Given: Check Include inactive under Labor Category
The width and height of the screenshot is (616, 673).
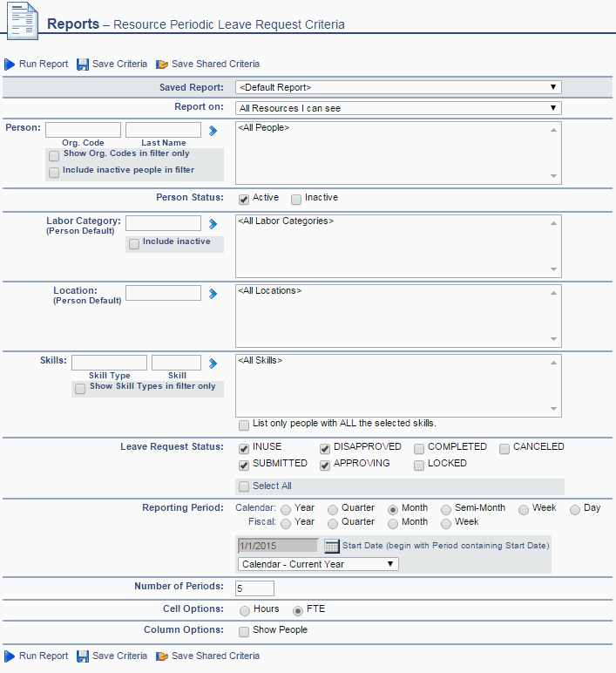Looking at the screenshot, I should click(x=134, y=244).
